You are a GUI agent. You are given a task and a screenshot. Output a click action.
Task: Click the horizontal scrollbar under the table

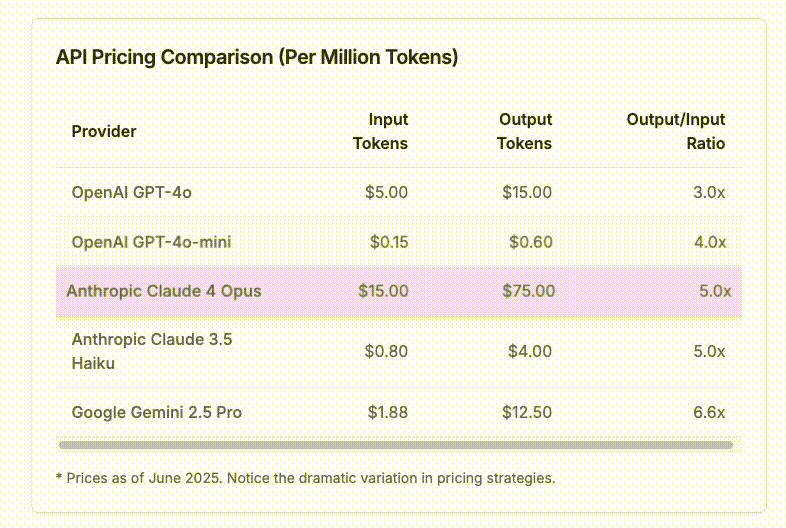(x=396, y=445)
